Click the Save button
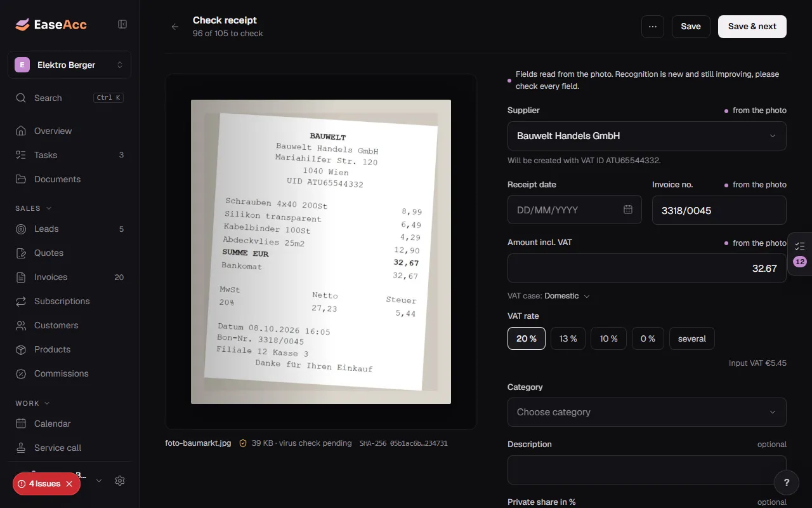Viewport: 812px width, 508px height. click(691, 27)
